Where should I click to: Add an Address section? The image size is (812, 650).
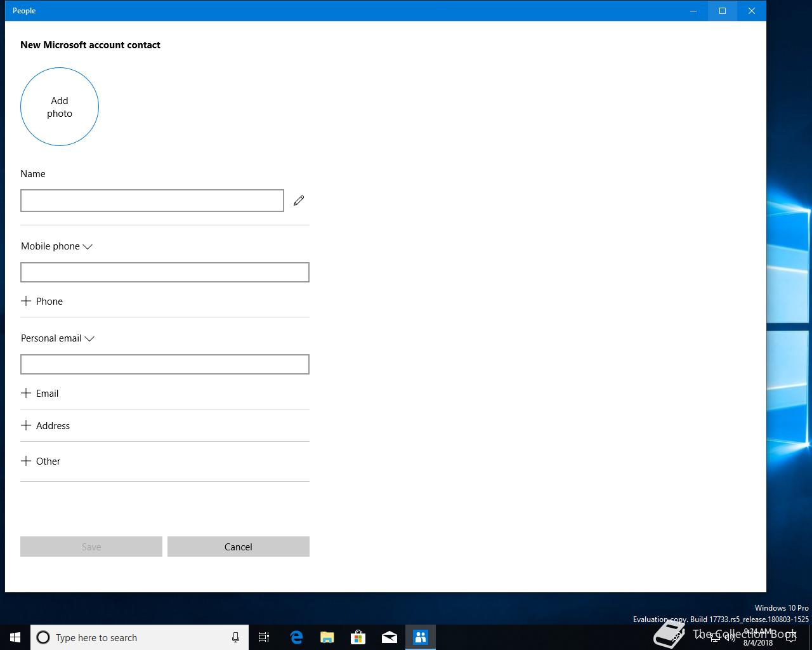[x=46, y=426]
